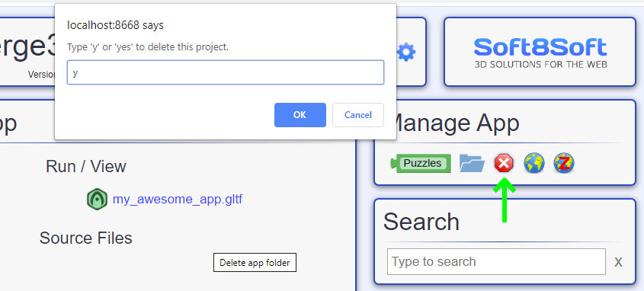Cancel the delete project dialog
The width and height of the screenshot is (644, 291).
click(x=358, y=115)
